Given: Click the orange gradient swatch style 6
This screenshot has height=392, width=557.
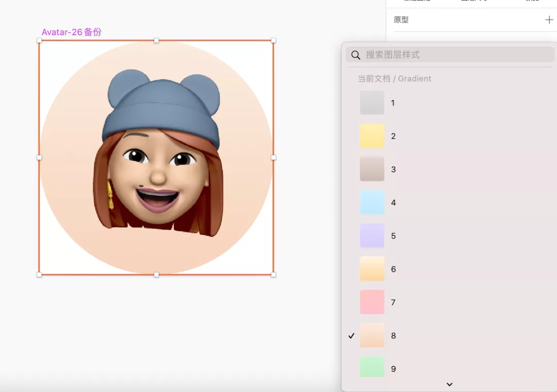Looking at the screenshot, I should pos(372,269).
